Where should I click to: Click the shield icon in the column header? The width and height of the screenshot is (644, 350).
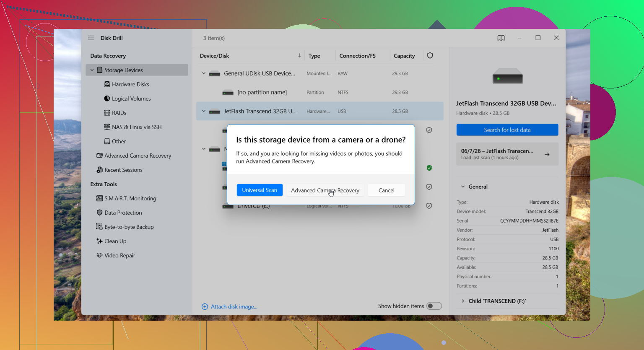(x=430, y=56)
